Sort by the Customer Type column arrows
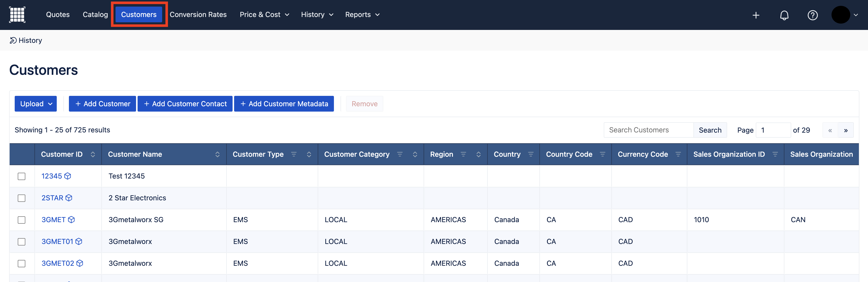Viewport: 868px width, 282px height. click(x=309, y=154)
